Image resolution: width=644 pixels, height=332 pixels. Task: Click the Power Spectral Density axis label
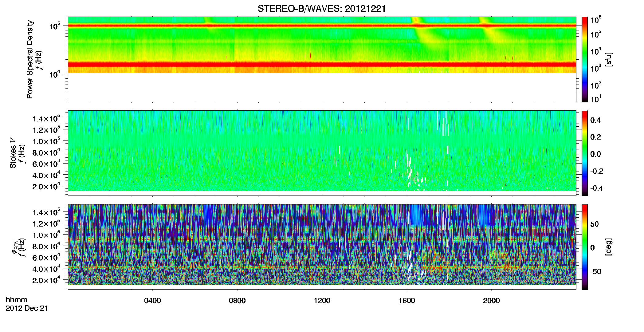30,59
